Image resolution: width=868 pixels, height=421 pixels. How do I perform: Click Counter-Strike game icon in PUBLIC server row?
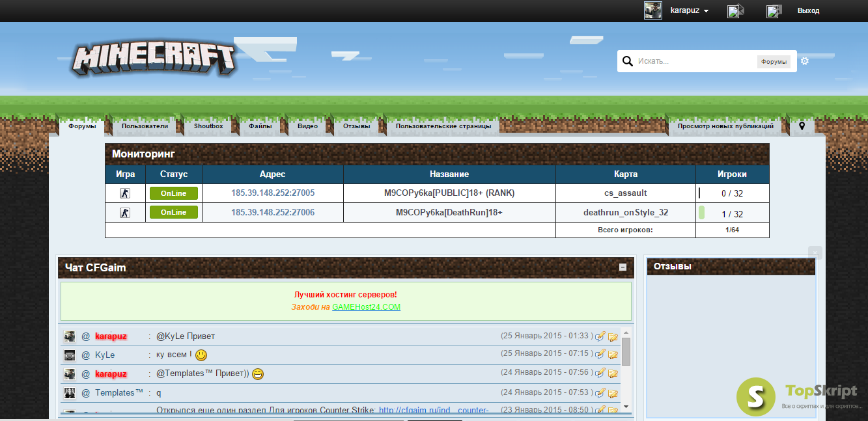pyautogui.click(x=125, y=193)
